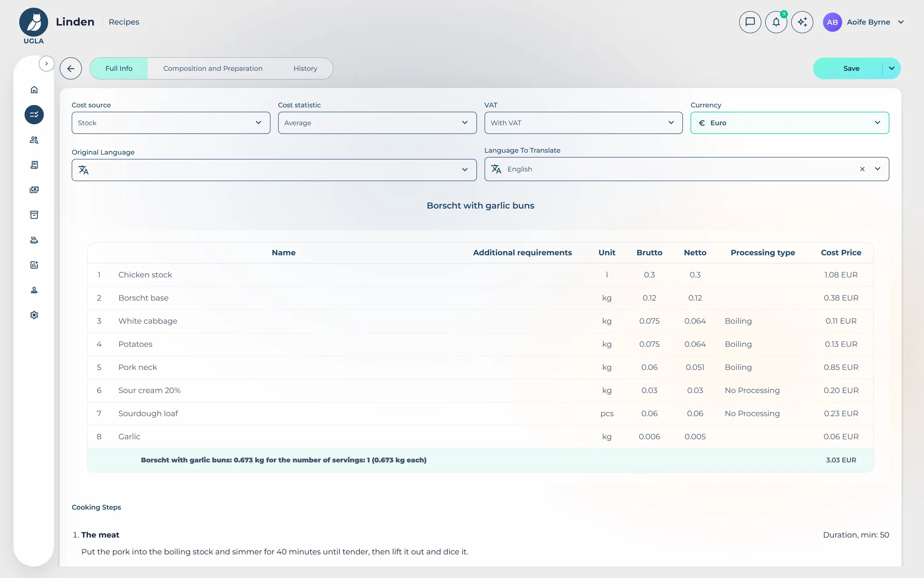Select the Sour cream 20% ingredient
Screen dimensions: 924x578
coord(149,390)
